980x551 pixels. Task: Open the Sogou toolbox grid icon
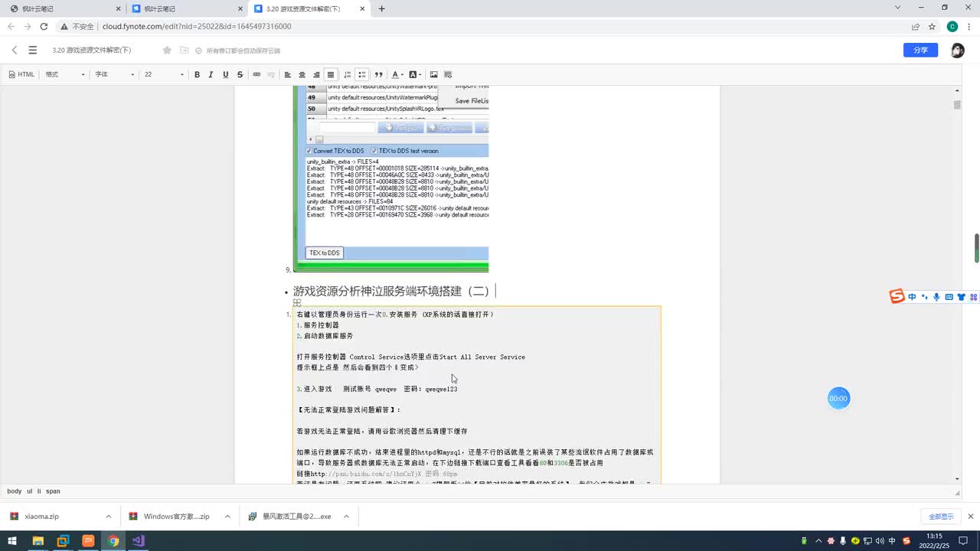tap(973, 297)
